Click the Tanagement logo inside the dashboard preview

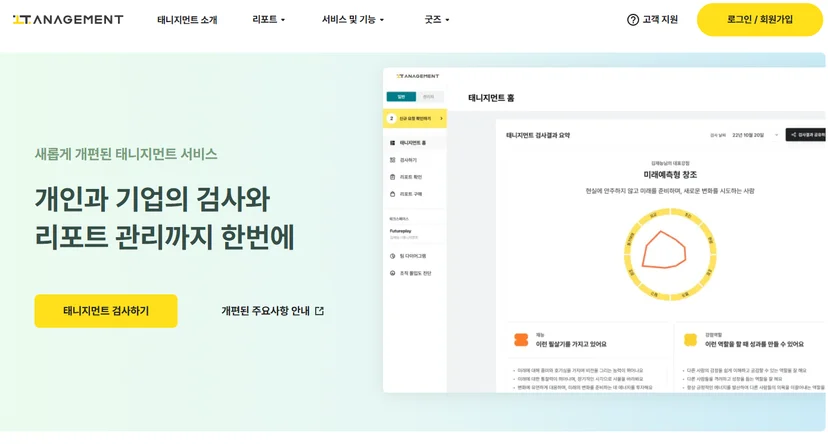[x=417, y=76]
